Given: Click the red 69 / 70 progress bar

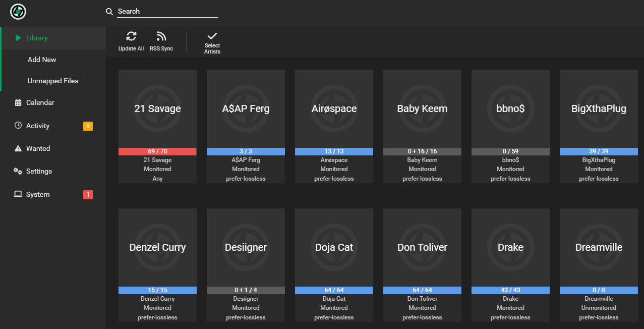Looking at the screenshot, I should [157, 151].
